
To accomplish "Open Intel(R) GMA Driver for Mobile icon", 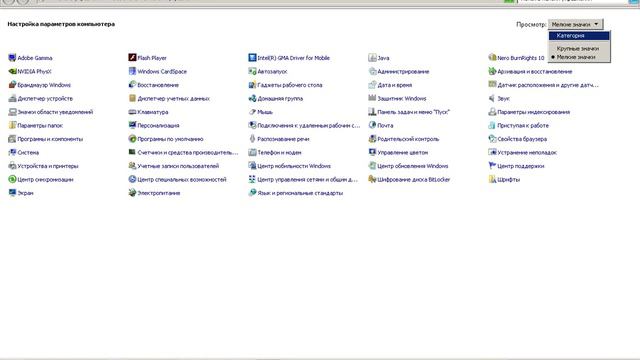I will (x=252, y=58).
